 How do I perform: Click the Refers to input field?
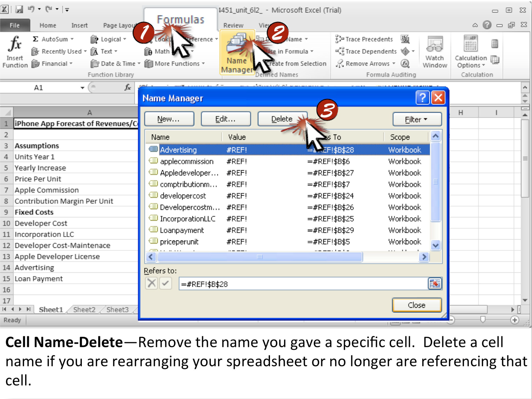(x=303, y=284)
